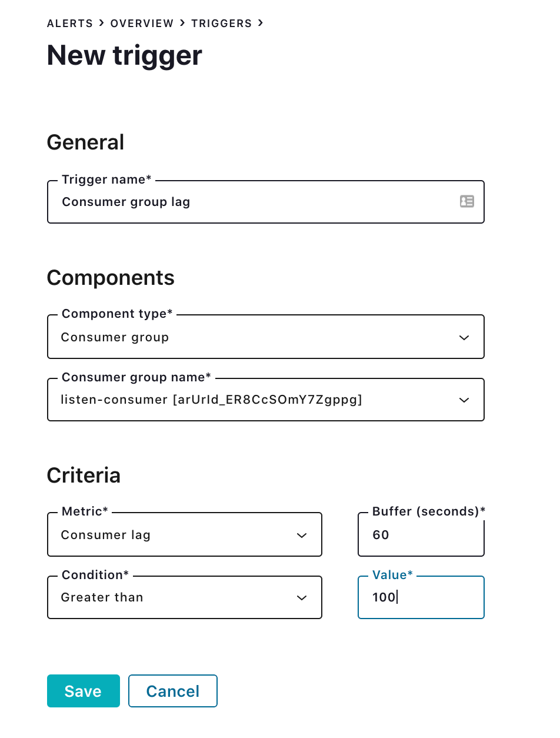Click the Buffer seconds field containing 60
Viewport: 560px width, 738px height.
pos(421,535)
